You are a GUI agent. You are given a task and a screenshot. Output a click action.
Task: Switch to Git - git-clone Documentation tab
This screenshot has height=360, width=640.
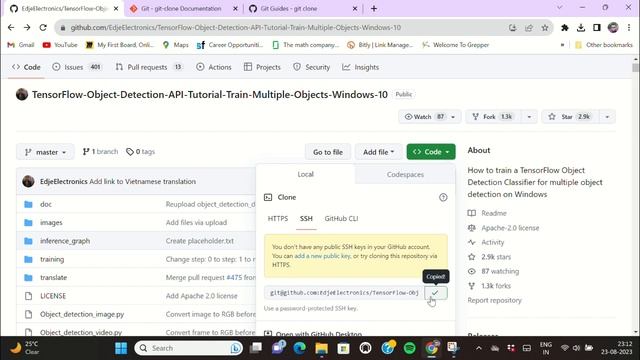(x=181, y=9)
